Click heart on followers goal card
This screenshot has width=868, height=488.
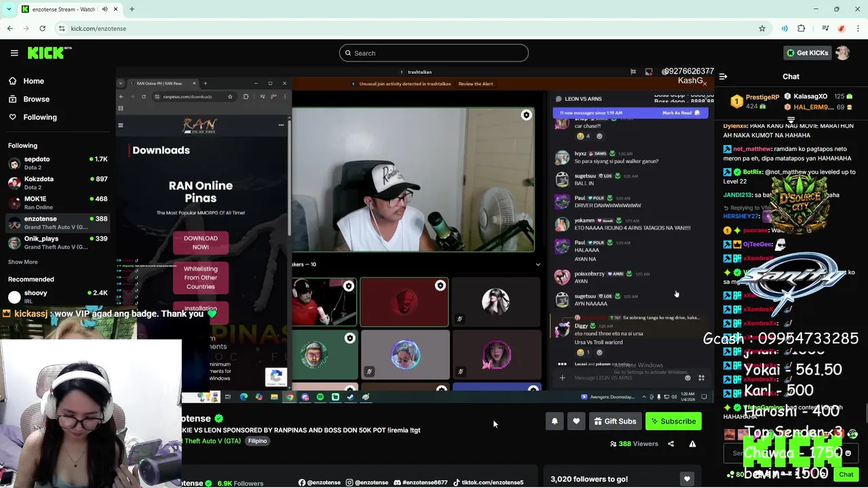click(x=687, y=479)
